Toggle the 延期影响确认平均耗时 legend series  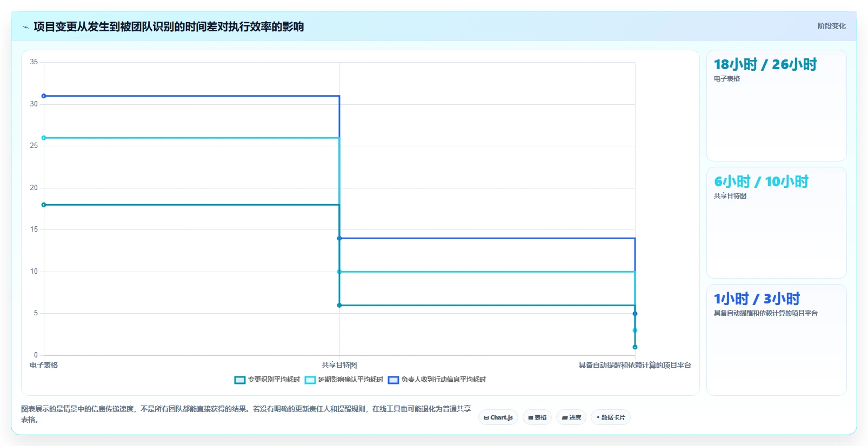point(344,380)
